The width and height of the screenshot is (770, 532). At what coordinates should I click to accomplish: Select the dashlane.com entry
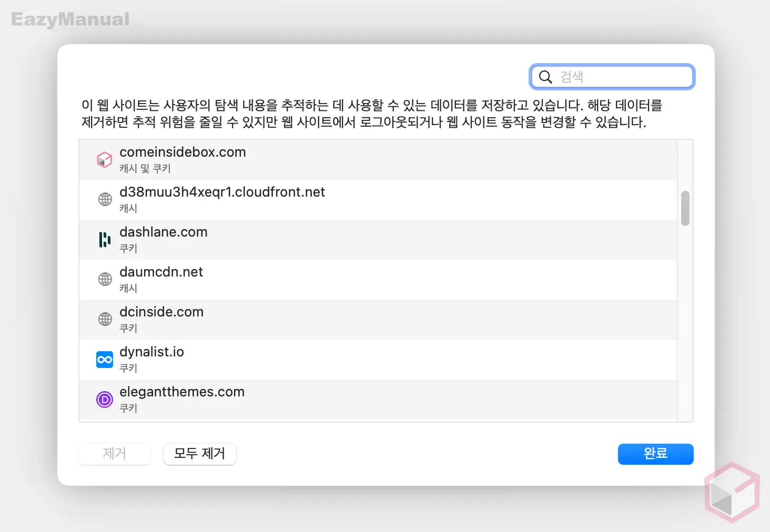click(x=378, y=240)
